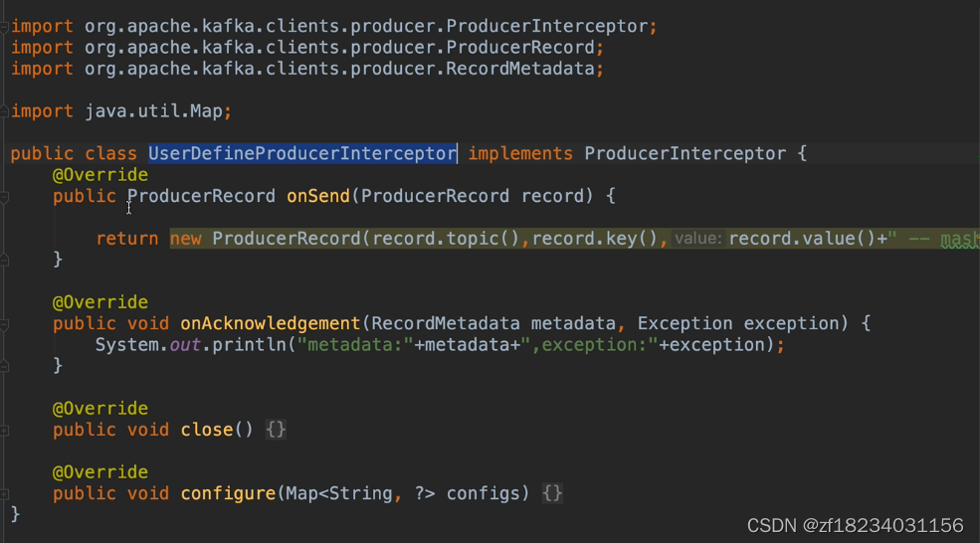Click the onSend method name
Viewport: 980px width, 543px height.
tap(318, 196)
